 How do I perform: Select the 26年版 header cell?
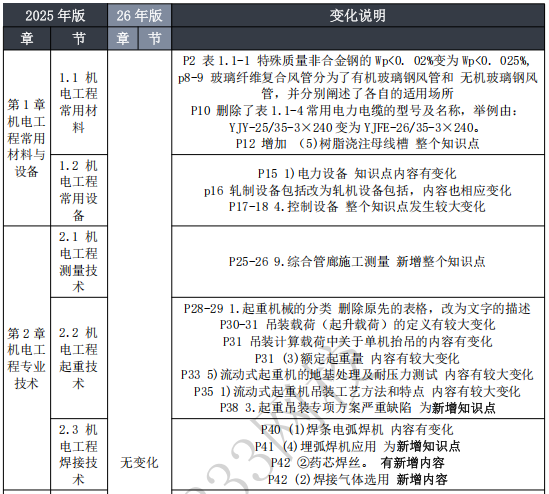tap(139, 15)
